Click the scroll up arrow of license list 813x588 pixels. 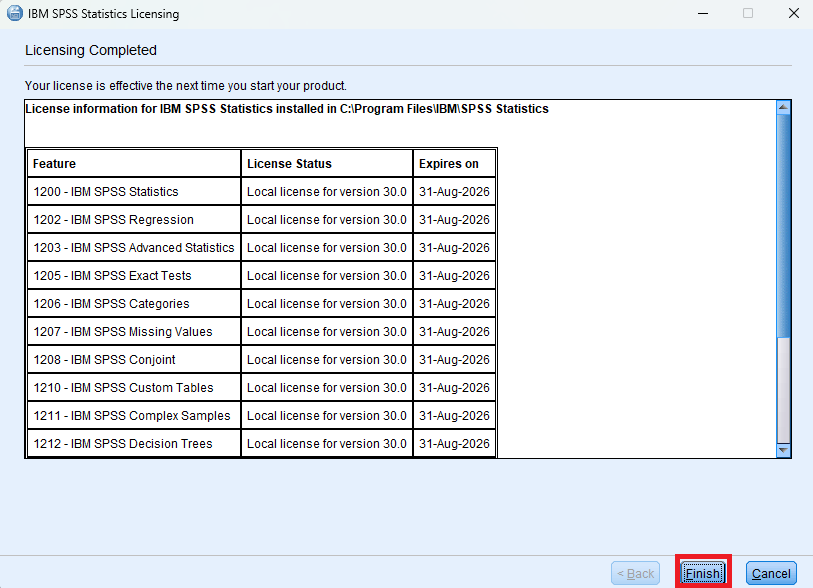pos(783,107)
